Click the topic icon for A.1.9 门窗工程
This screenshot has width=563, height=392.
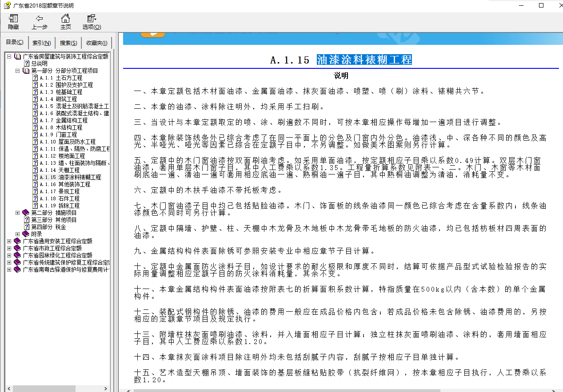click(x=35, y=135)
